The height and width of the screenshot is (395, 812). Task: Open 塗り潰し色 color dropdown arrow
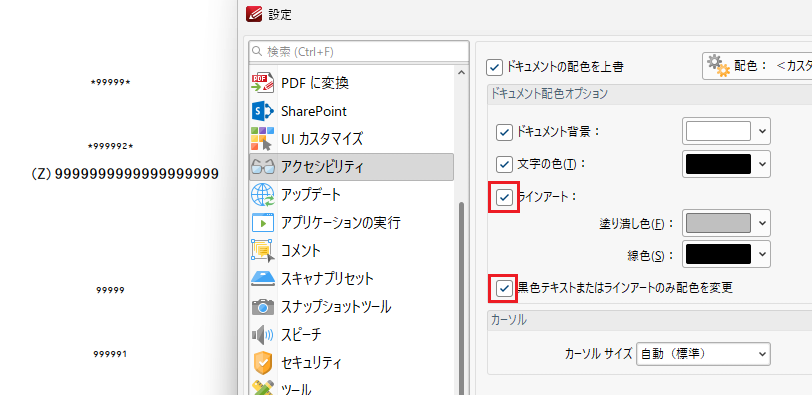(x=762, y=223)
